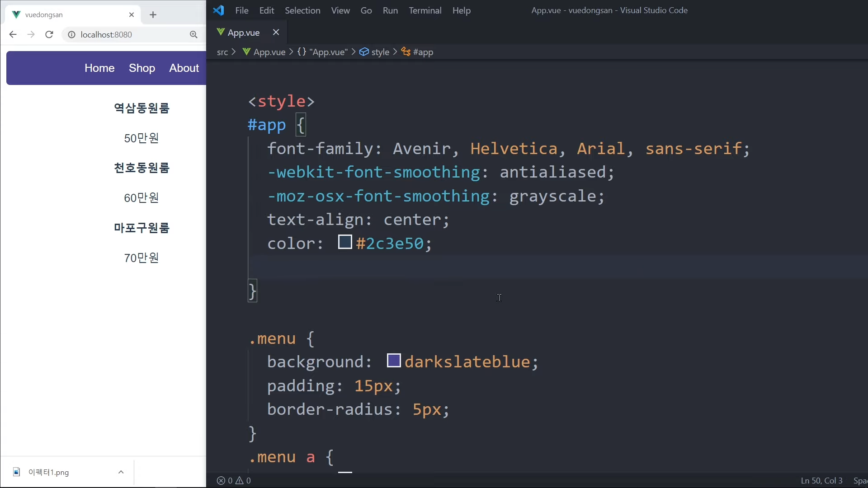Click the zoom magnifier icon in address bar
This screenshot has height=488, width=868.
(x=193, y=34)
